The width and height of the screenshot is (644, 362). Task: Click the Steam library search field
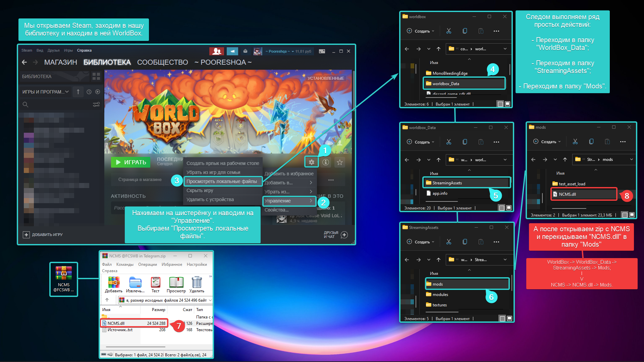(60, 105)
